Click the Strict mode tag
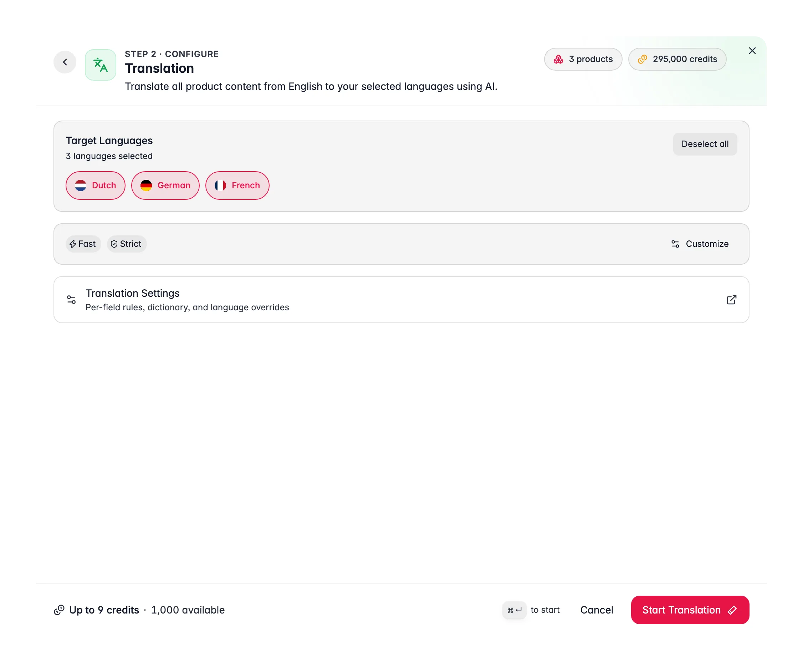This screenshot has height=672, width=803. tap(127, 244)
